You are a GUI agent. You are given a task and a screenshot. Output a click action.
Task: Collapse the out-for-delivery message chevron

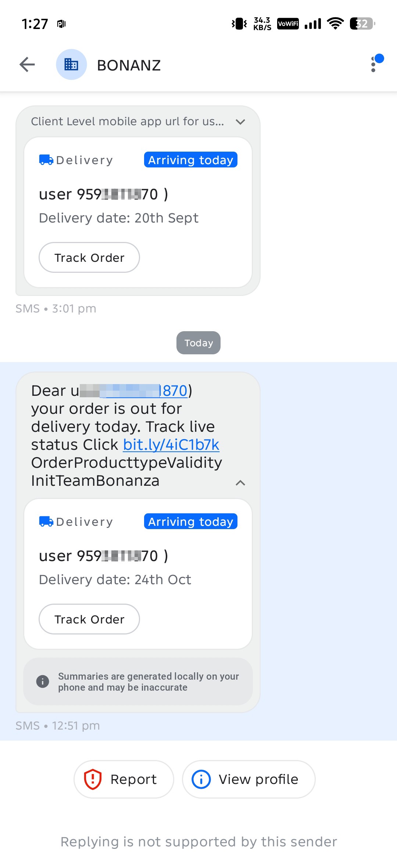[x=240, y=483]
